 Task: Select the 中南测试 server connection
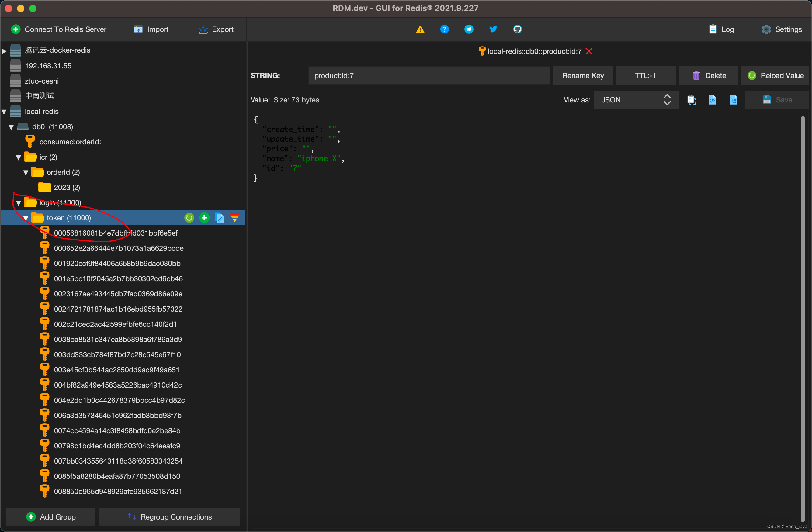click(39, 96)
